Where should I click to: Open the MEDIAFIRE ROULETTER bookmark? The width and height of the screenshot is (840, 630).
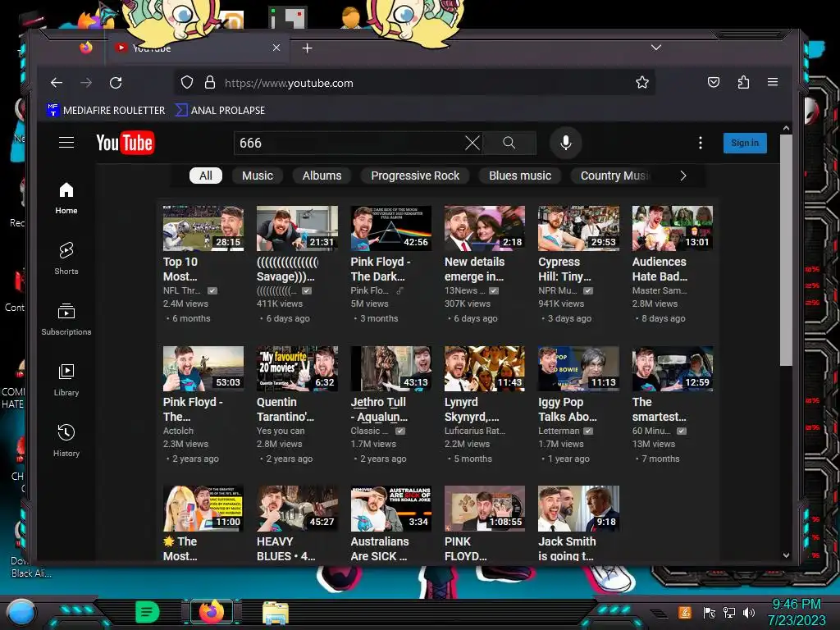(x=106, y=111)
